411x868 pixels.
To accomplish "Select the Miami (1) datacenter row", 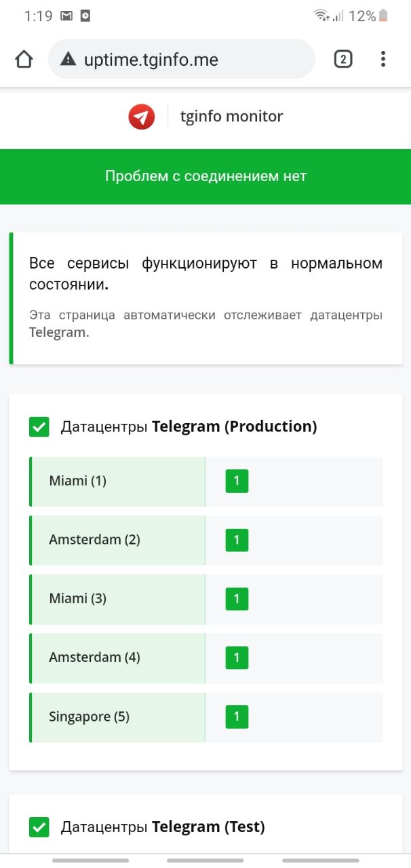I will (206, 481).
